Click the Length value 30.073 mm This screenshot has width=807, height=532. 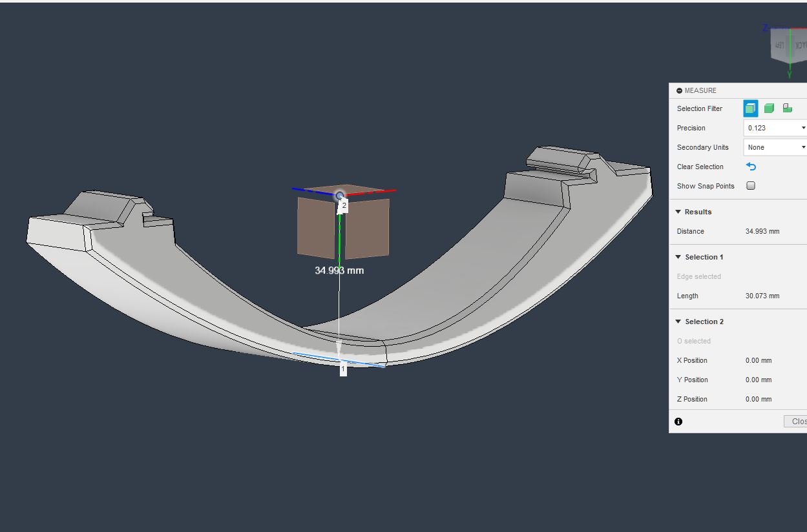point(762,296)
